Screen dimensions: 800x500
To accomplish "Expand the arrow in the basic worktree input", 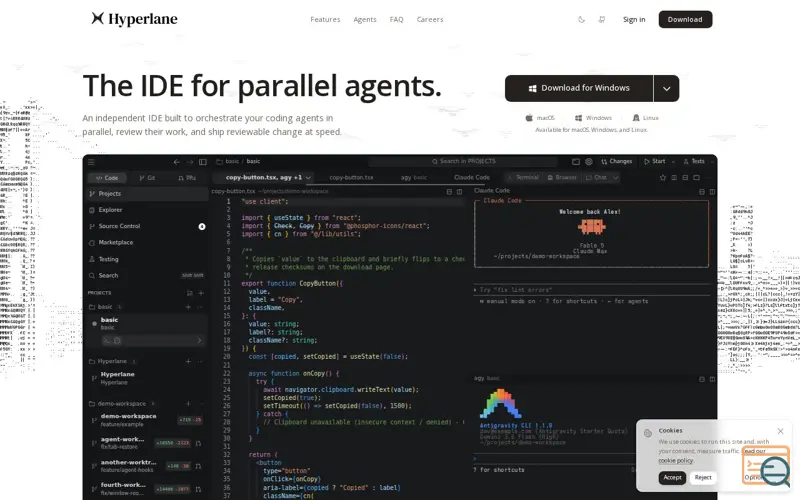I will (x=199, y=341).
